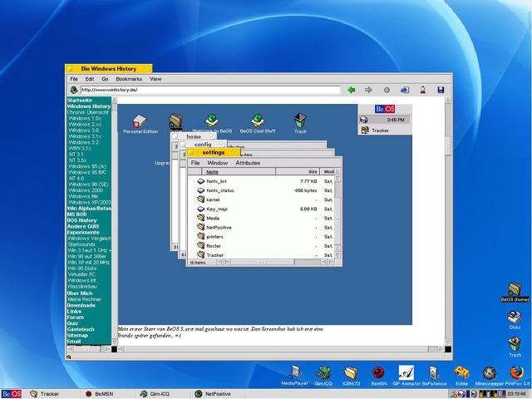
Task: Open the Go menu
Action: pos(105,79)
